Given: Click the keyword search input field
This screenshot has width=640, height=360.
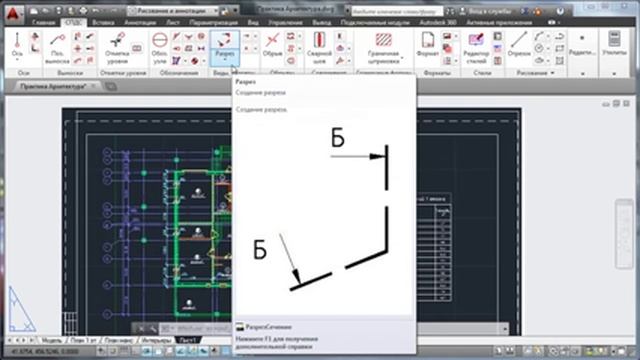Looking at the screenshot, I should coord(397,11).
